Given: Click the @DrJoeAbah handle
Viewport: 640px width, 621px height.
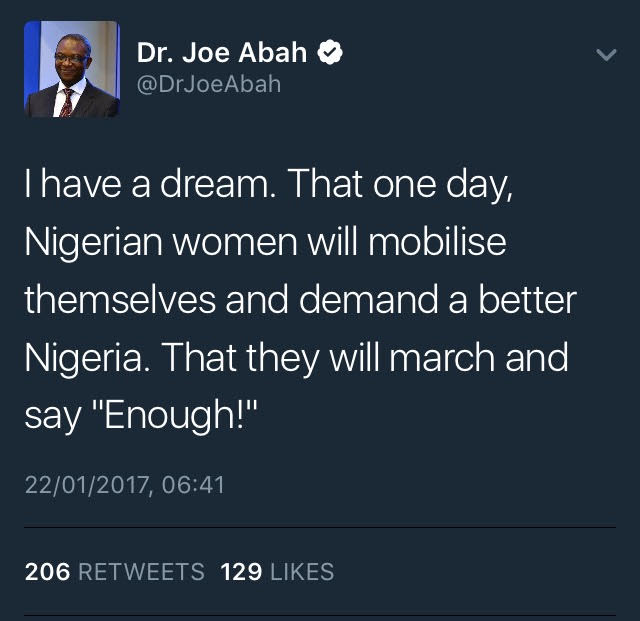Looking at the screenshot, I should (209, 85).
